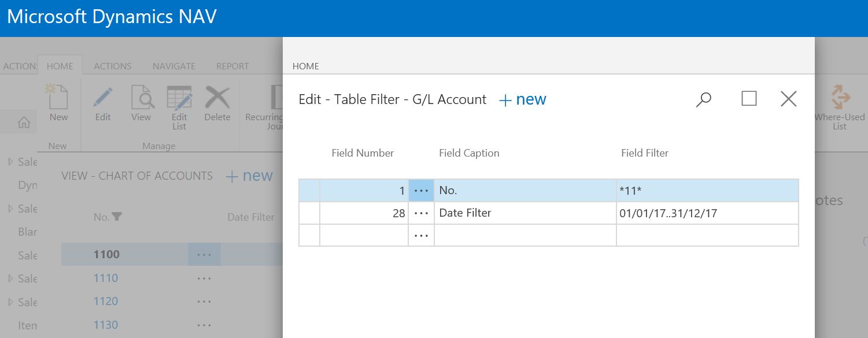Select the Edit pencil icon
This screenshot has height=338, width=868.
103,97
